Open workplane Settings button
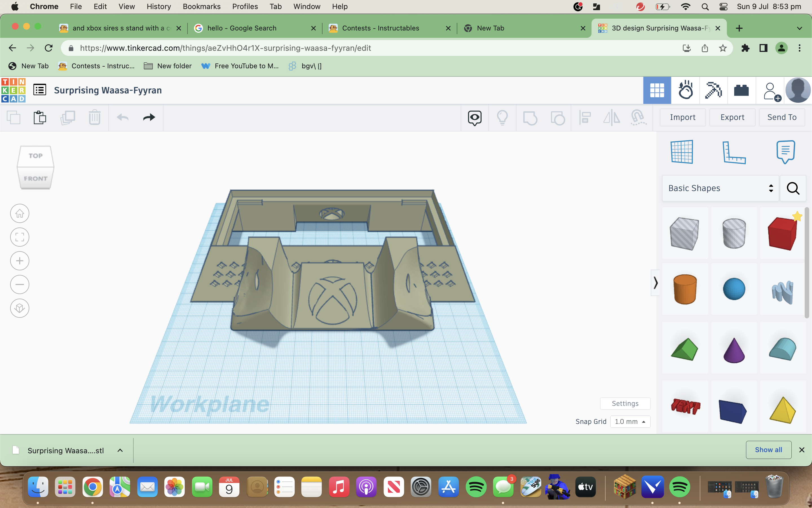Viewport: 812px width, 508px height. (625, 403)
